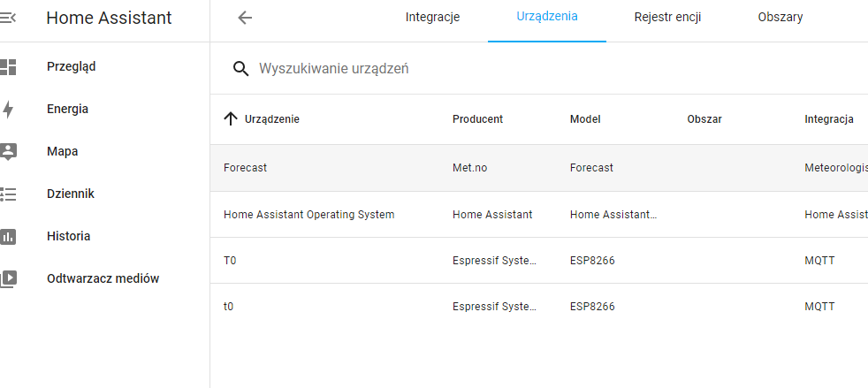Switch to the Integracje tab
Viewport: 868px width, 388px height.
tap(432, 17)
